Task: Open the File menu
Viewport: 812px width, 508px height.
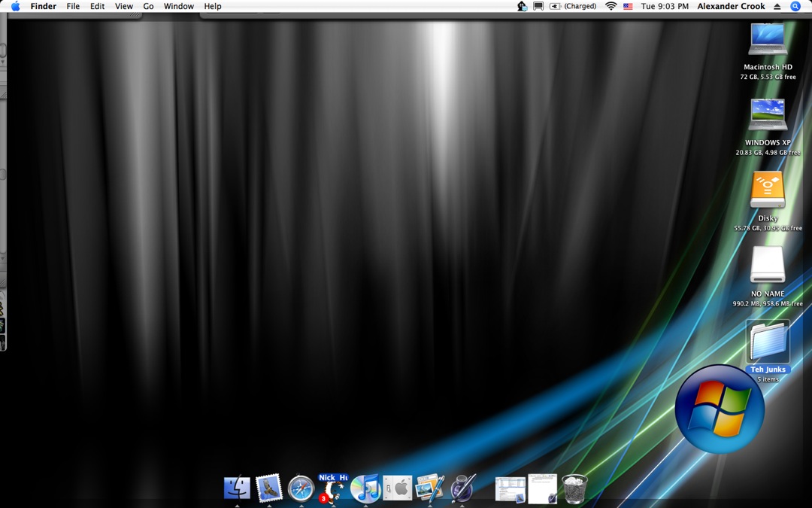Action: pyautogui.click(x=73, y=6)
